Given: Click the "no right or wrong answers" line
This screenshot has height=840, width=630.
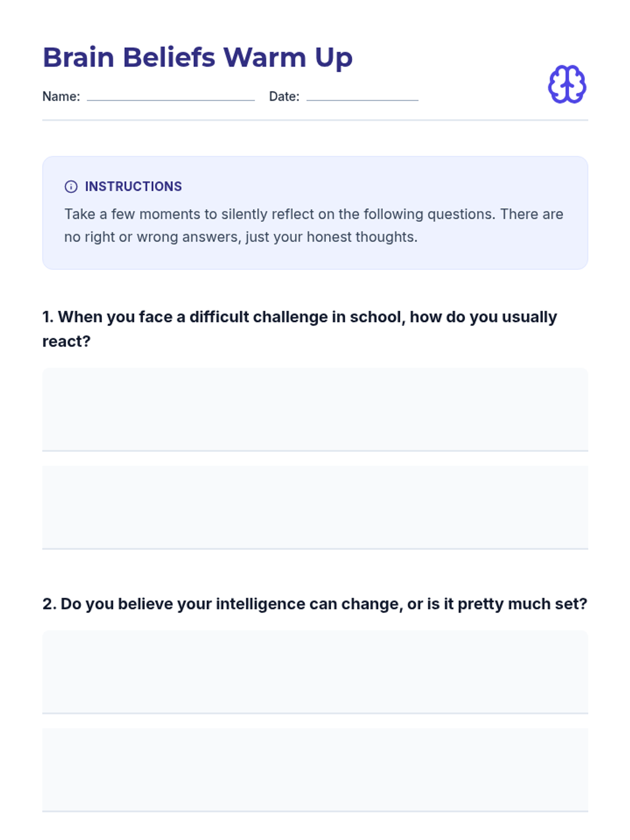Looking at the screenshot, I should [x=240, y=237].
